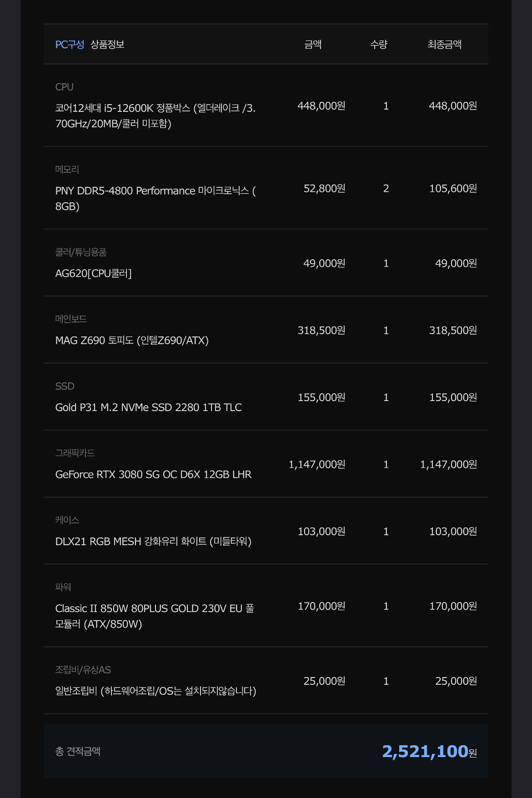The image size is (532, 798).
Task: Click the 조립비/유상AS category label
Action: click(x=83, y=670)
